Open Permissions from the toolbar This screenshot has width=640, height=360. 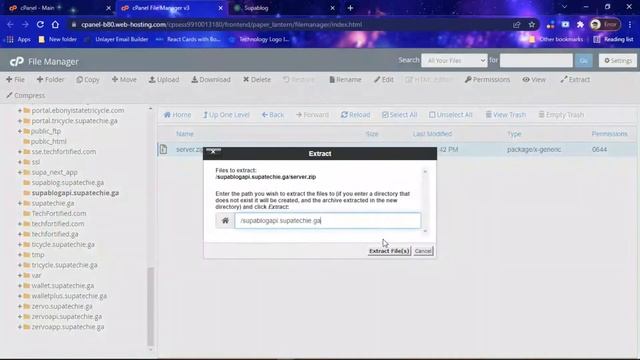coord(487,80)
